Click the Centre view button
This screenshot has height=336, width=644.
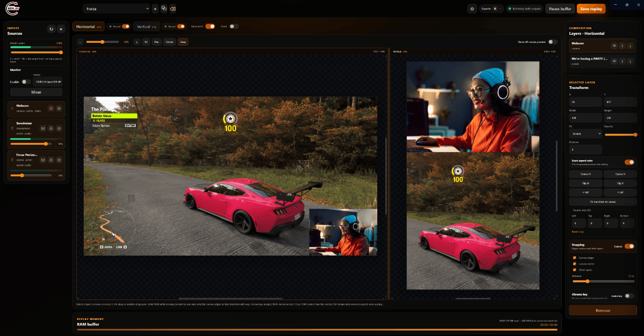170,41
